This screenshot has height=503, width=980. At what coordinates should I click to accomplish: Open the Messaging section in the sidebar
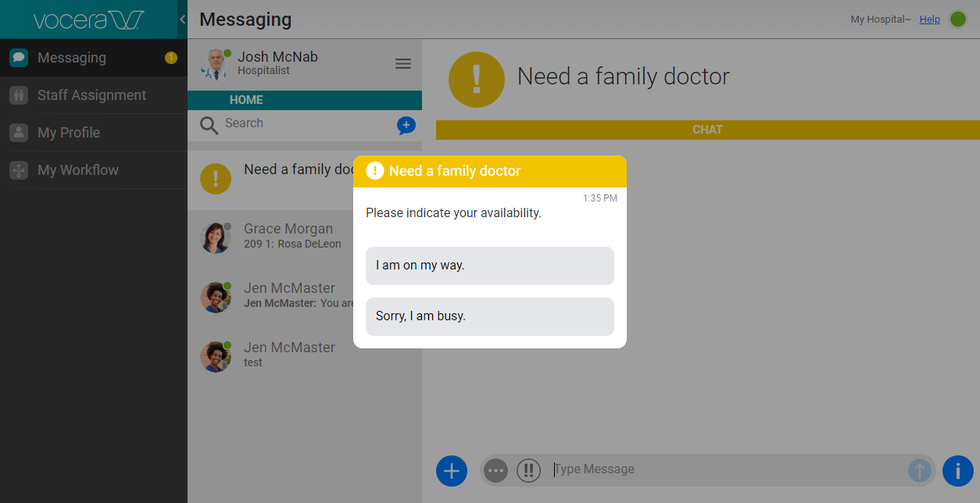[x=72, y=57]
